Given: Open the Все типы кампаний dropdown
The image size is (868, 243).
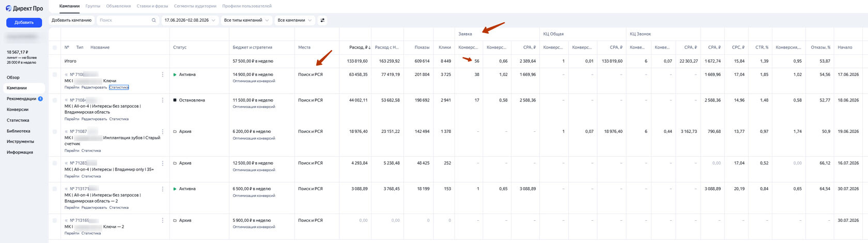Looking at the screenshot, I should pos(246,20).
